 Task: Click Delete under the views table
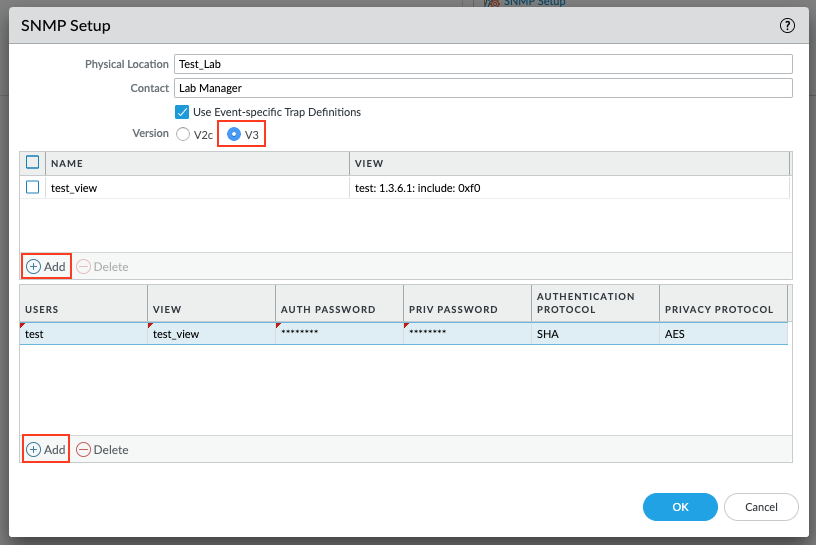(103, 267)
